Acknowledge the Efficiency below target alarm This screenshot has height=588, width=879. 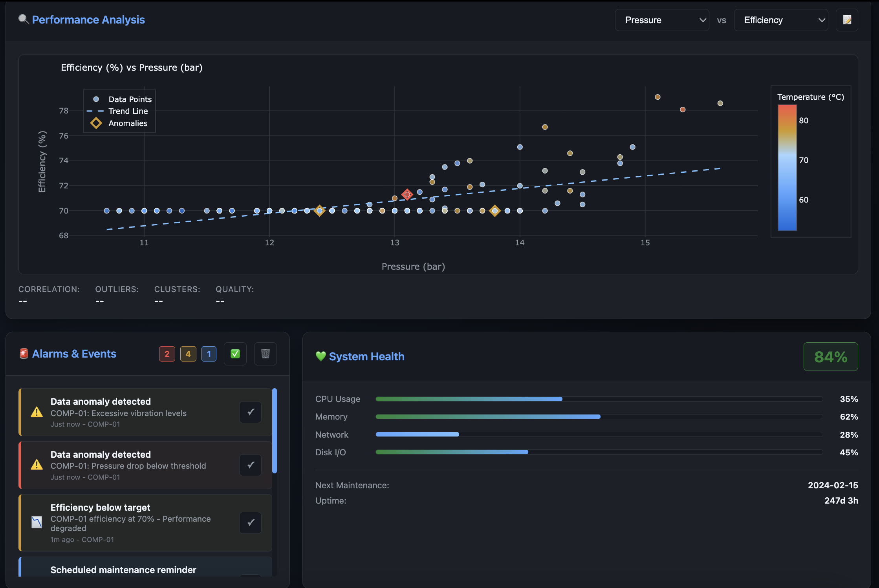[x=250, y=522]
